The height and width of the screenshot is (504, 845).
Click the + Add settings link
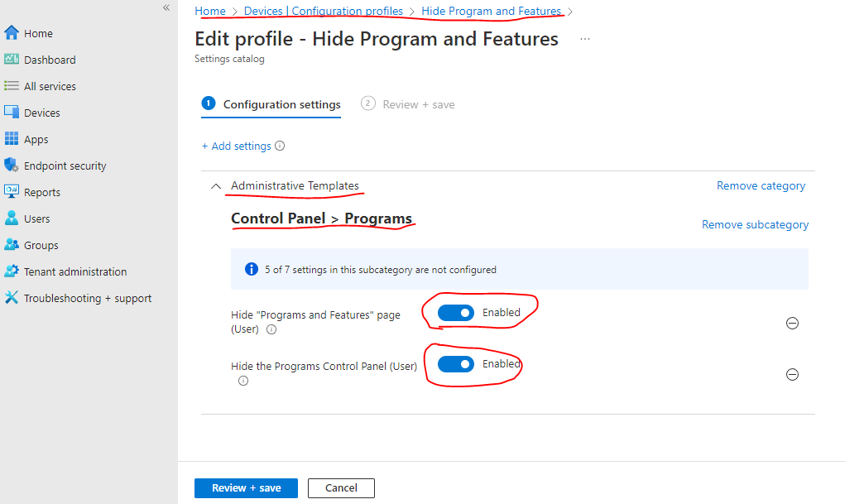(236, 146)
